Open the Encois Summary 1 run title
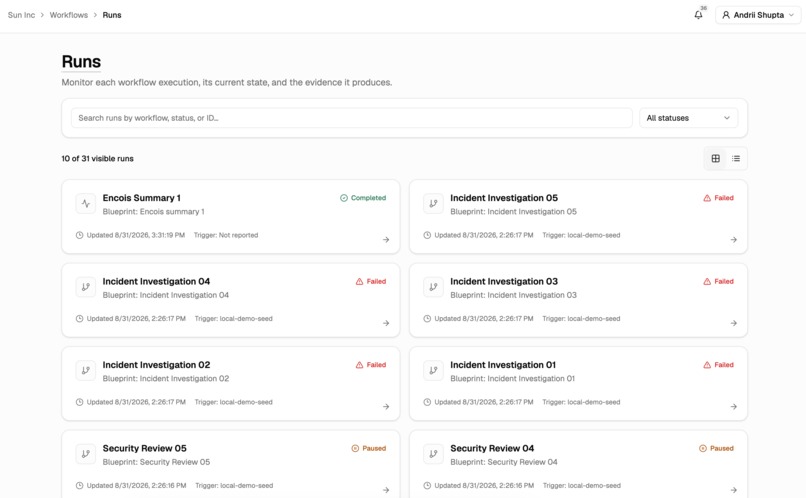The width and height of the screenshot is (806, 498). click(x=141, y=198)
